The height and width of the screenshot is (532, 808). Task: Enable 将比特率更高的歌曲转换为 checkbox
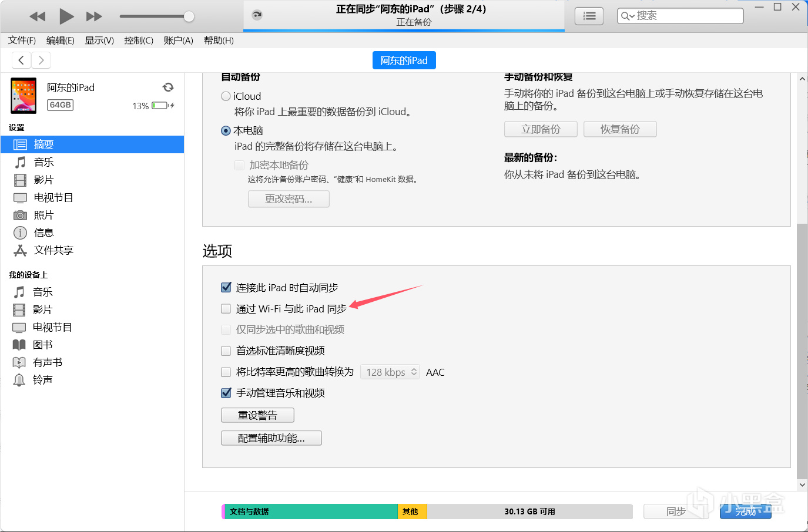pos(226,372)
